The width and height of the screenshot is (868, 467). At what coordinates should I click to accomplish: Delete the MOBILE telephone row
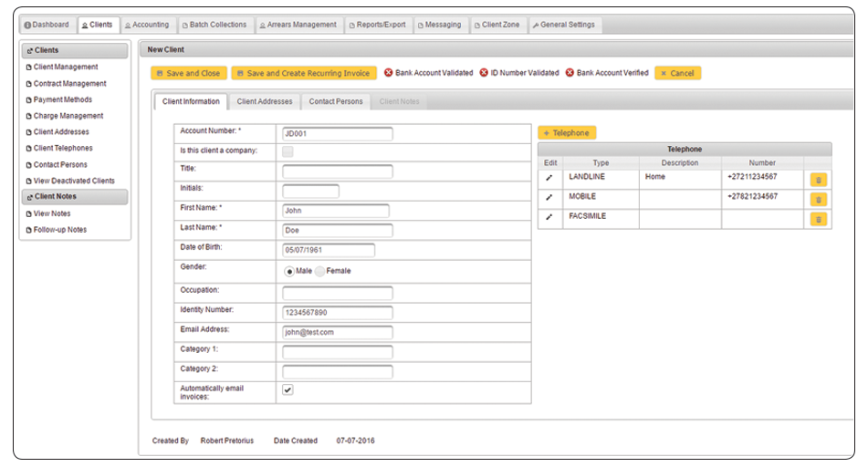point(818,199)
